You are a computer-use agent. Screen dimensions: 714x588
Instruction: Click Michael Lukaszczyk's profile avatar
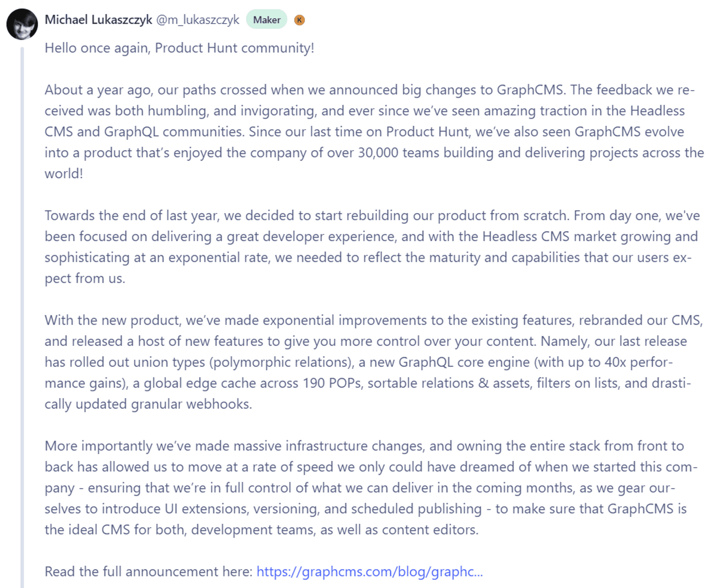[22, 24]
